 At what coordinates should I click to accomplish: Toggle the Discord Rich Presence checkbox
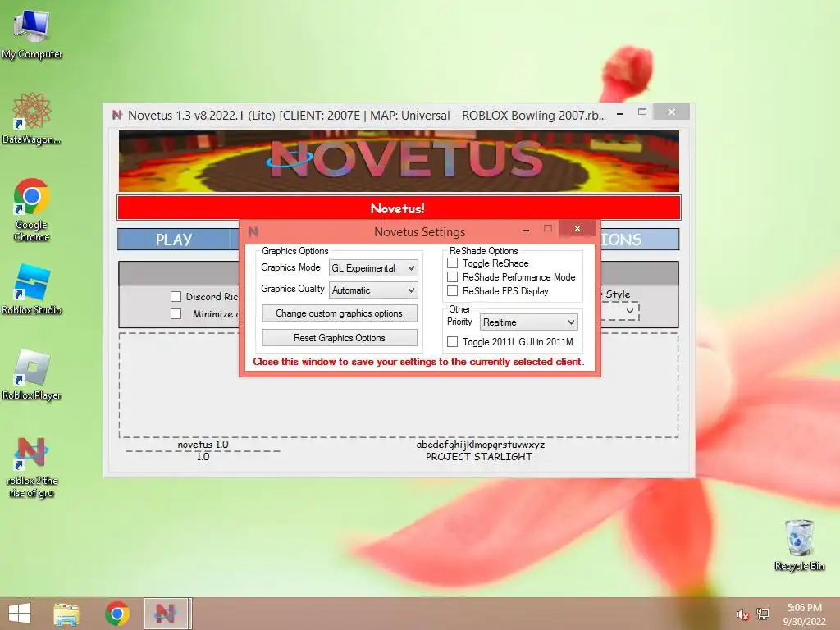[x=176, y=296]
